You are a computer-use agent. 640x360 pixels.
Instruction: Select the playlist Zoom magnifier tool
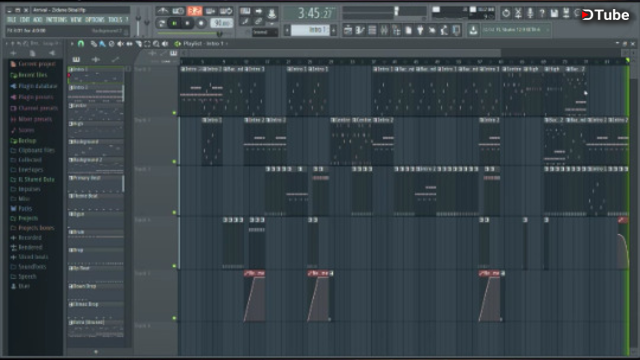156,43
